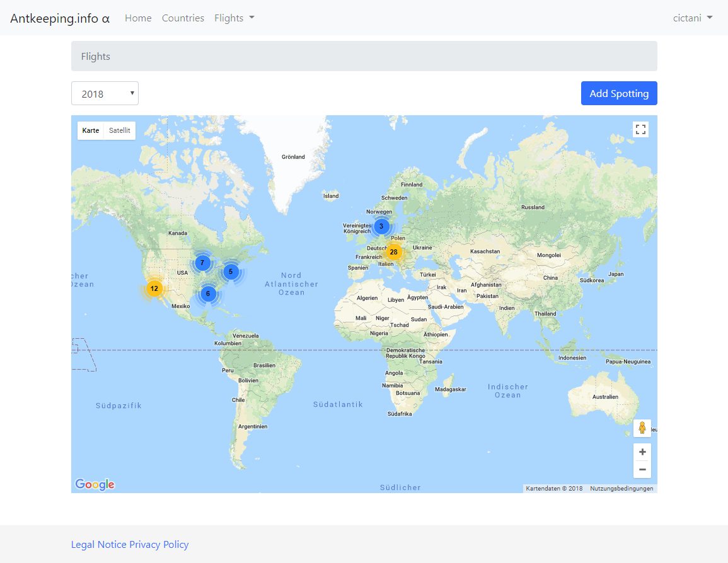Open the yellow cluster marker showing 28
Image resolution: width=728 pixels, height=563 pixels.
(x=393, y=252)
